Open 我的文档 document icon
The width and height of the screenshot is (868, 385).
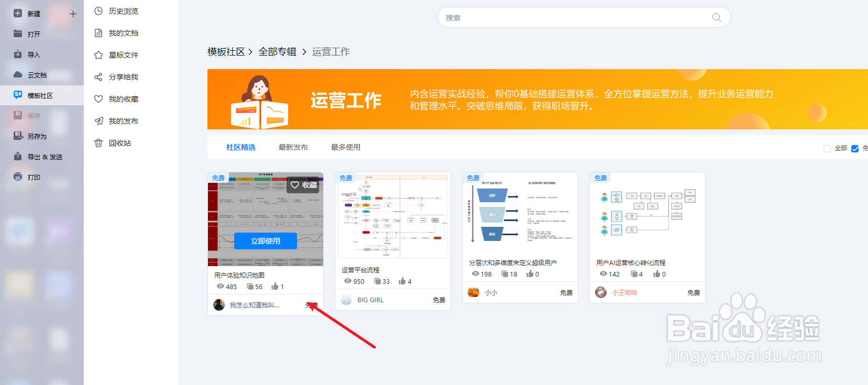point(98,33)
